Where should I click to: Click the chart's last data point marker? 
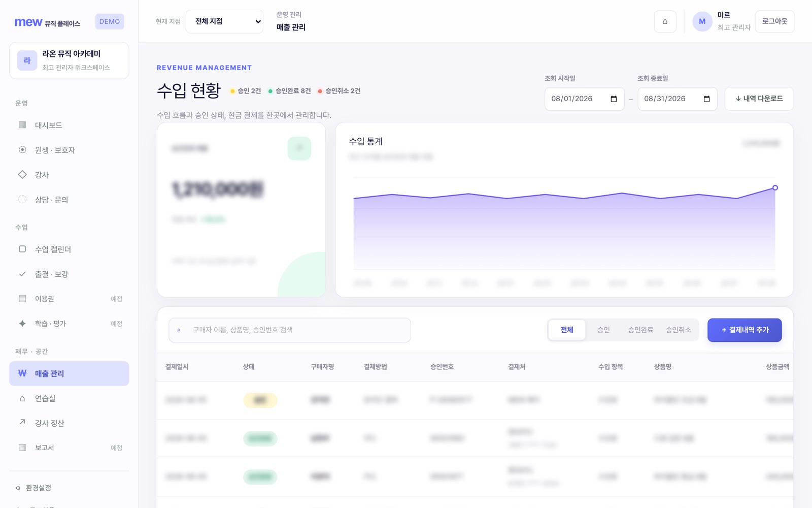(x=775, y=188)
